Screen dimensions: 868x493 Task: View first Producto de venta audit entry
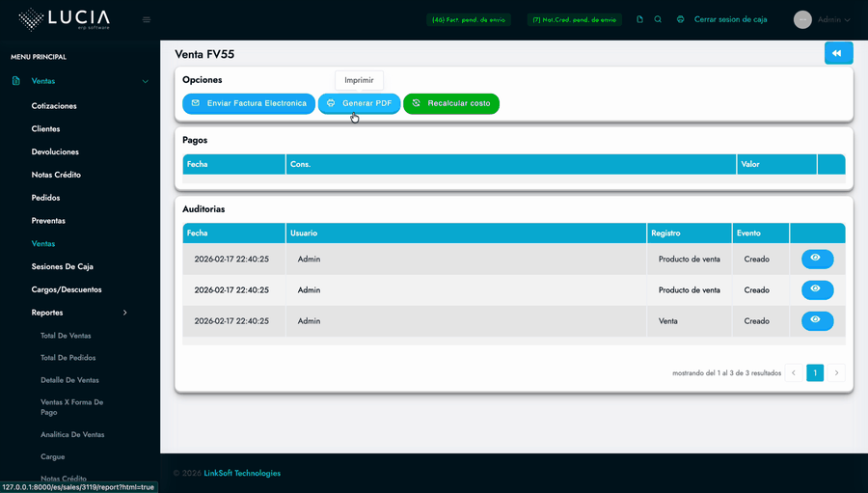coord(817,259)
